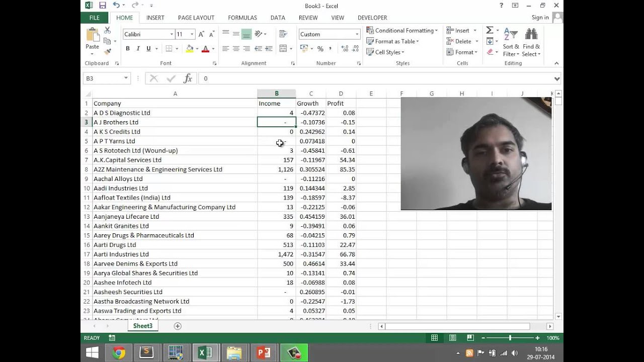The image size is (644, 362).
Task: Click the Merge & Center icon
Action: (283, 49)
